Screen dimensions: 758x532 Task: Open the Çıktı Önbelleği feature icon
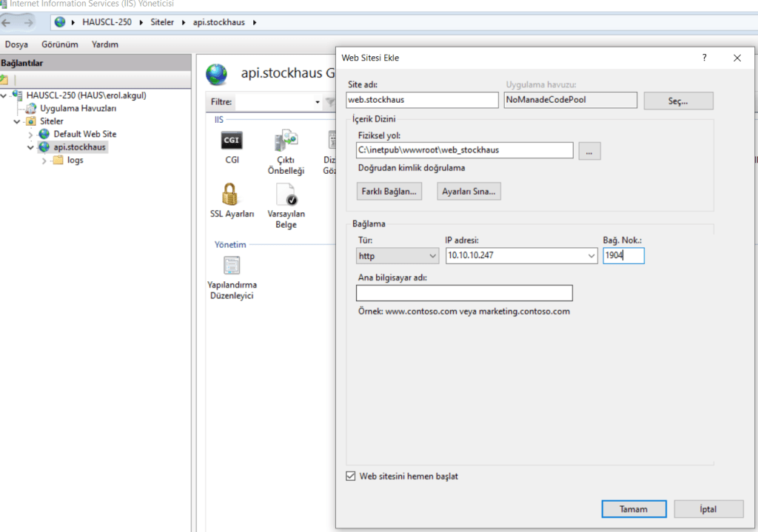tap(286, 141)
